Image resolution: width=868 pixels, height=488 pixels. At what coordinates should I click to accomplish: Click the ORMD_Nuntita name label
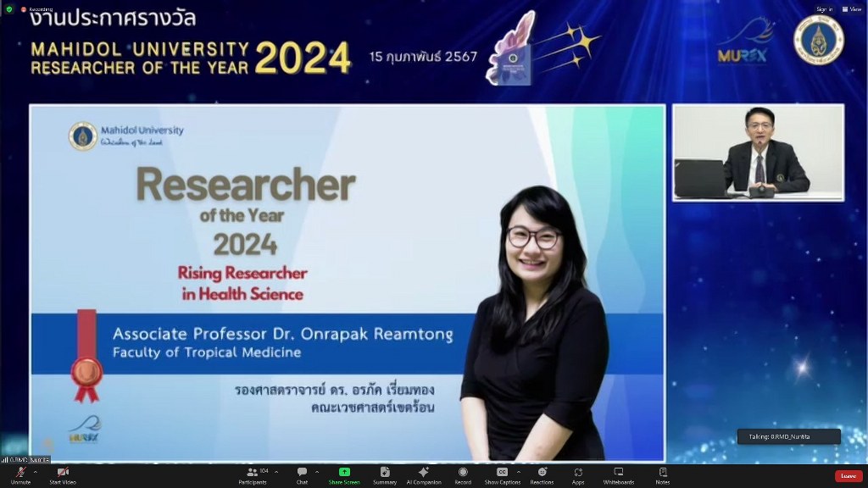[x=26, y=460]
